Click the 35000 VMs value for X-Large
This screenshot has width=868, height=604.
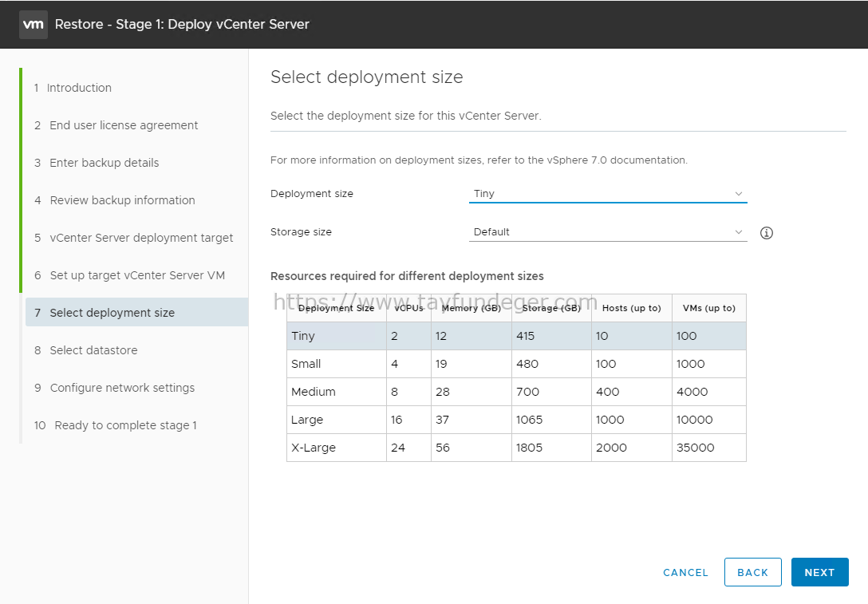coord(696,448)
